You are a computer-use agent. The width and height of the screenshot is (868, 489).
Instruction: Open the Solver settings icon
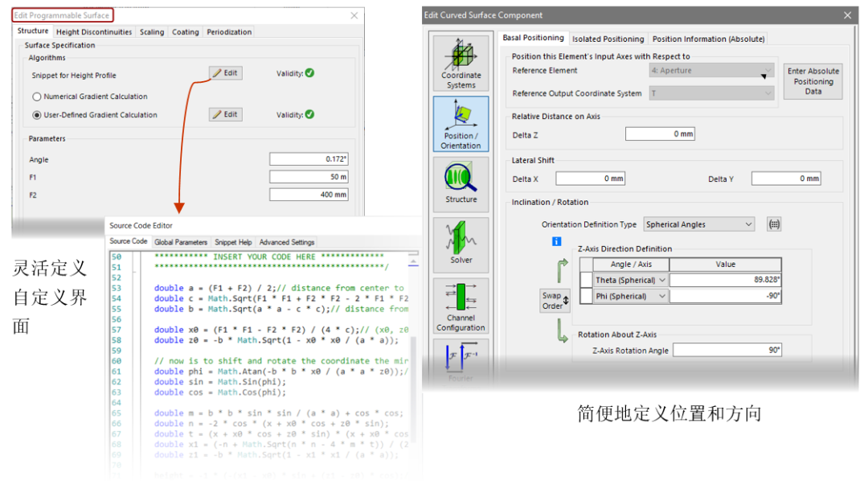point(461,244)
